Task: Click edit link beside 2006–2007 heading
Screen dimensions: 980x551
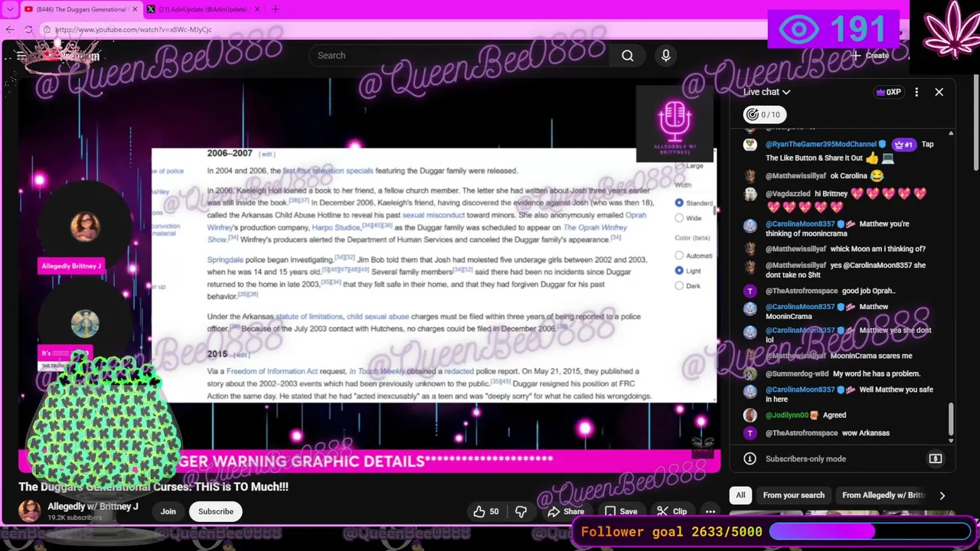Action: (x=266, y=154)
